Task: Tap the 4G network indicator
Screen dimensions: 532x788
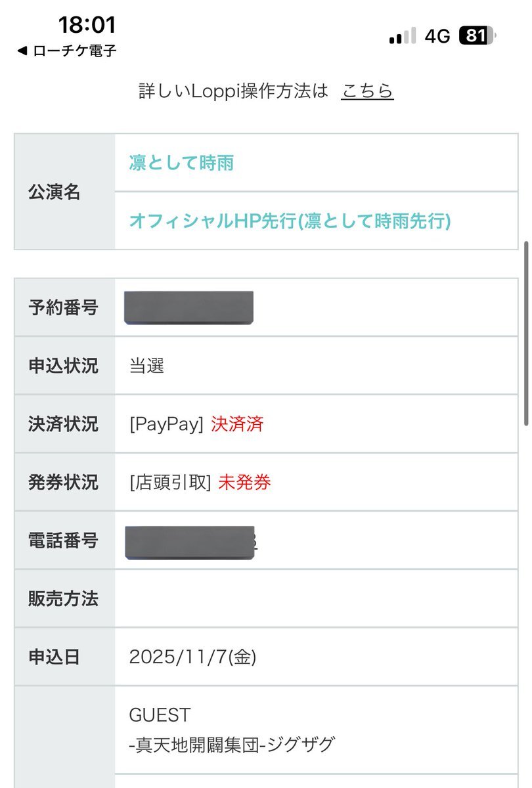Action: 437,36
